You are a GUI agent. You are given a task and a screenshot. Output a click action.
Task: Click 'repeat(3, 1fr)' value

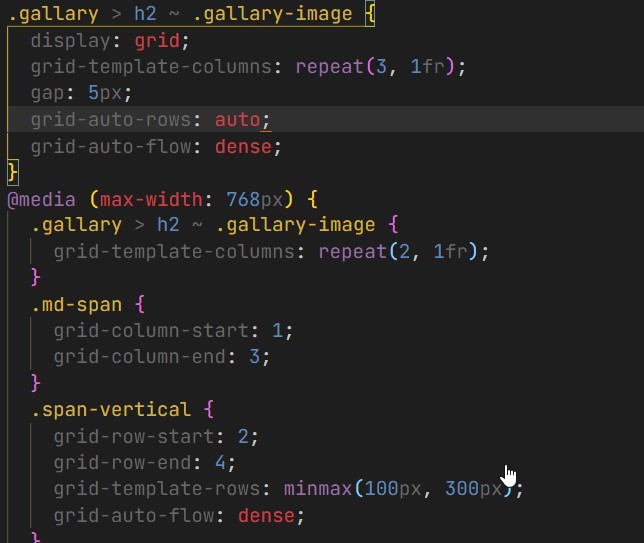pyautogui.click(x=375, y=67)
